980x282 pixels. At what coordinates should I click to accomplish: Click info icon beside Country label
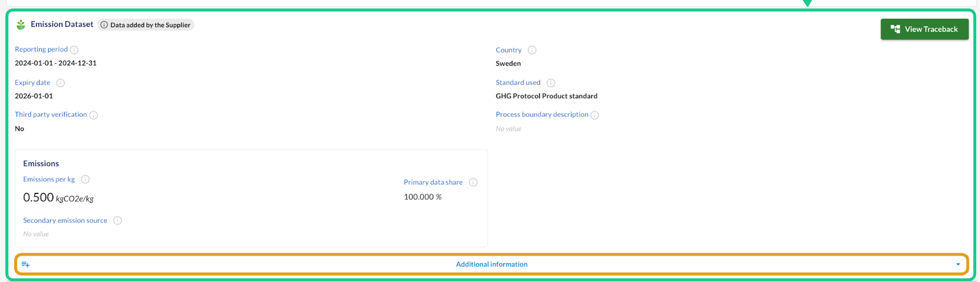[532, 50]
